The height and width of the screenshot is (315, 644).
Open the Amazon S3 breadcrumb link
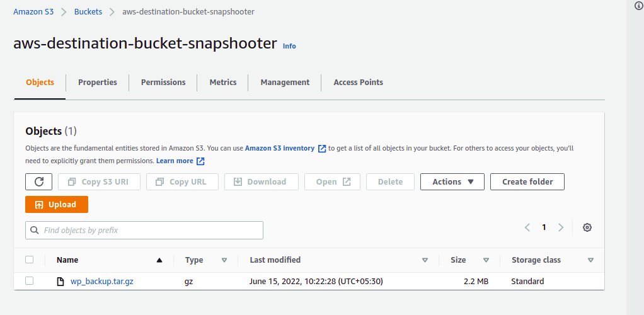[33, 11]
